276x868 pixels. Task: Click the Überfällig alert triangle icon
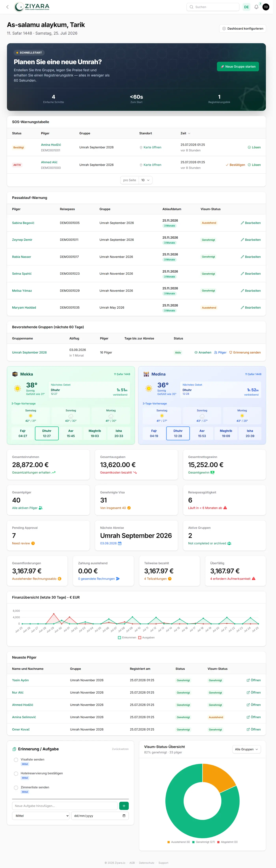coord(254,579)
